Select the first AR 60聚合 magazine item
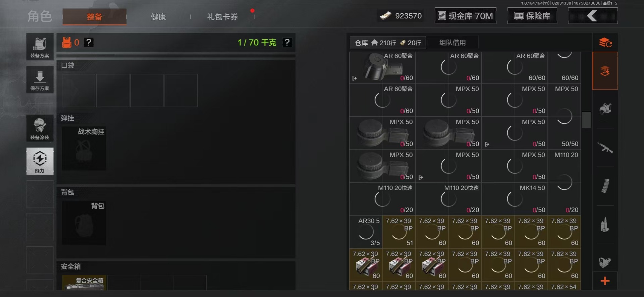This screenshot has height=297, width=644. pos(382,67)
